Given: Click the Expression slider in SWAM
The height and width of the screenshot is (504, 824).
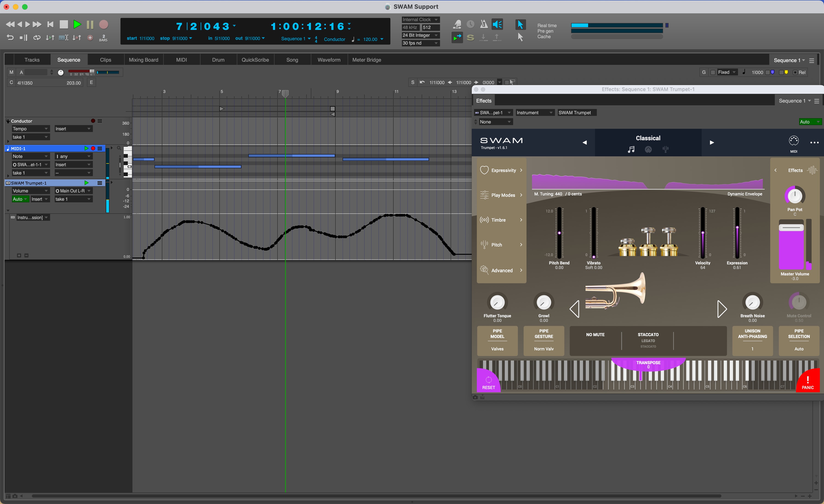Looking at the screenshot, I should [x=737, y=233].
